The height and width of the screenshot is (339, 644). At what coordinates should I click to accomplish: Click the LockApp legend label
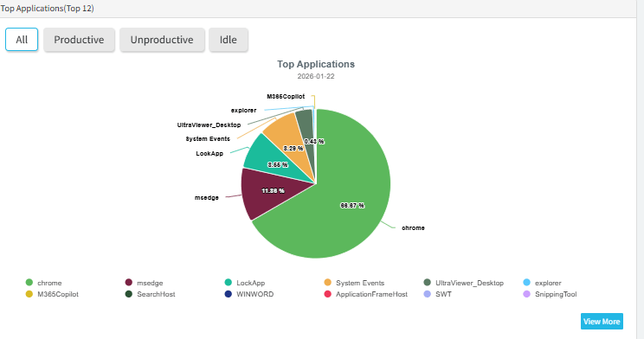coord(250,283)
